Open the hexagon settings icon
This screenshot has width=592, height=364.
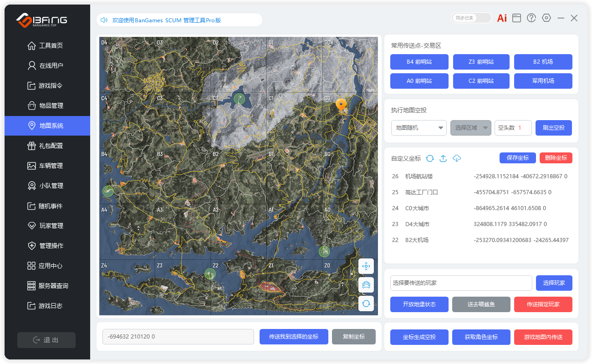pos(546,18)
